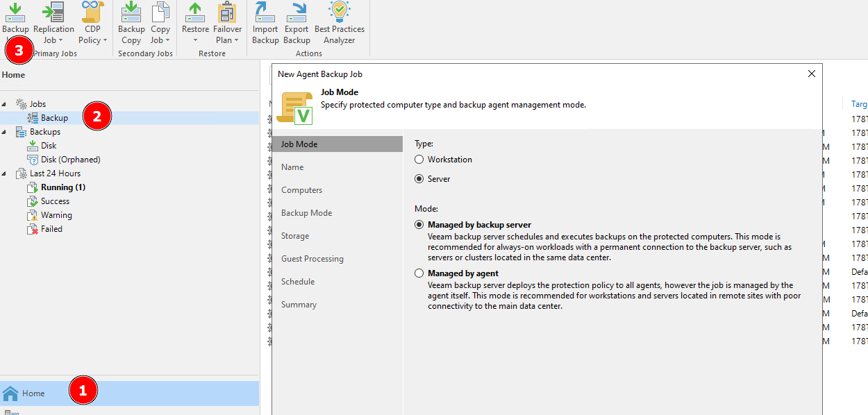868x415 pixels.
Task: Select Last 24 Hours node
Action: pos(55,173)
